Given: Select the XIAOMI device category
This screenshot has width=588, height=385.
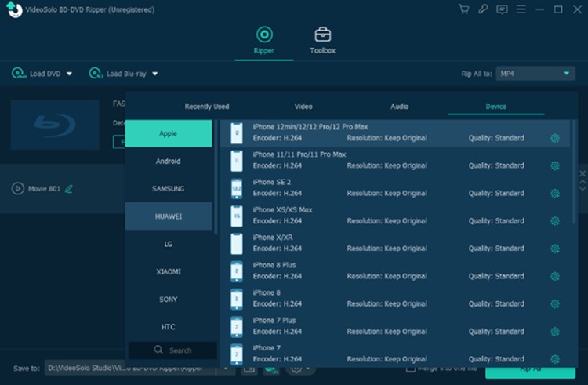Looking at the screenshot, I should 169,271.
